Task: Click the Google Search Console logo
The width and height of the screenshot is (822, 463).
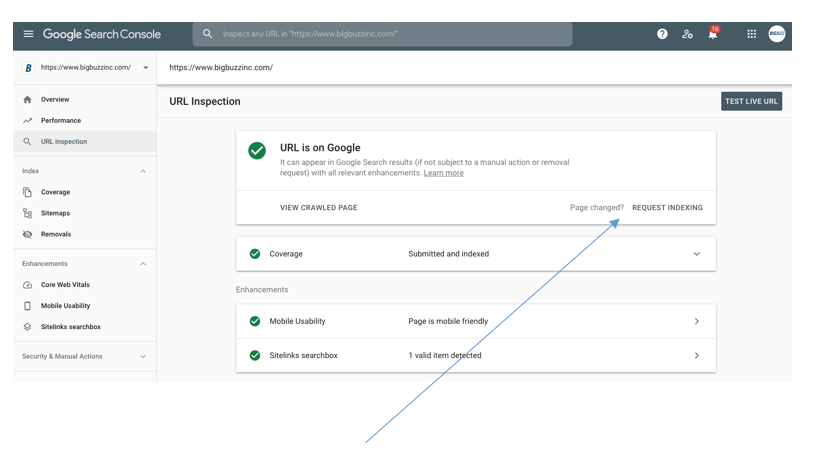Action: click(102, 34)
